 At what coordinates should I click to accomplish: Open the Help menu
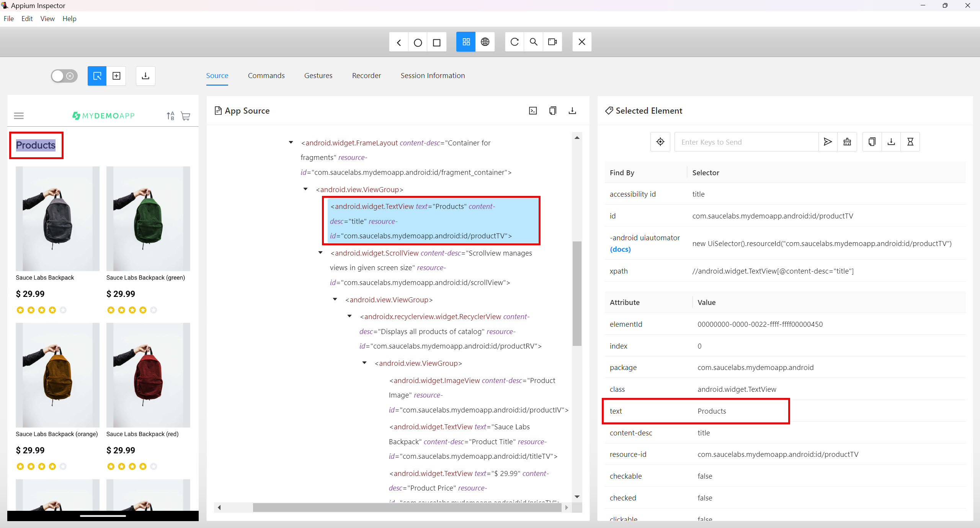(69, 18)
